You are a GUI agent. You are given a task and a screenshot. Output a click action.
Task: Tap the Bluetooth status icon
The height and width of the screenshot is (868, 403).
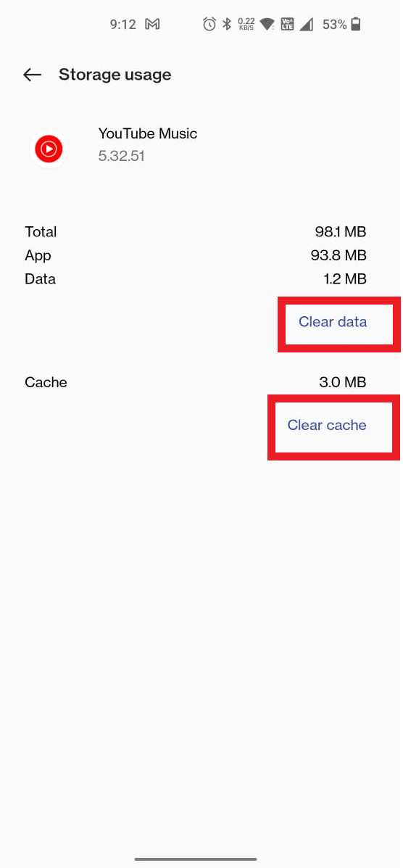pos(226,25)
